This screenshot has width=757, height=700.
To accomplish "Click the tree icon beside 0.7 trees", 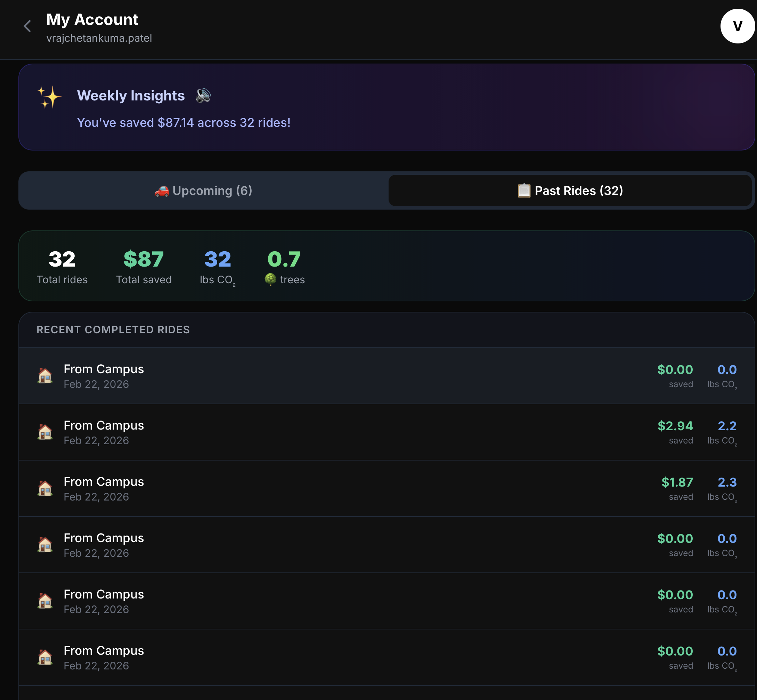I will pos(270,279).
